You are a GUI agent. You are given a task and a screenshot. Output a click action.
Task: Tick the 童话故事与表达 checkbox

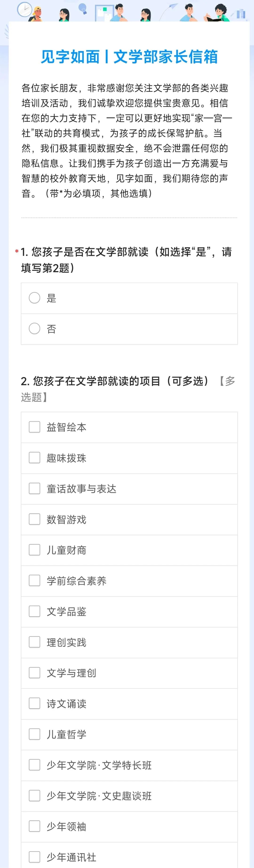(34, 488)
